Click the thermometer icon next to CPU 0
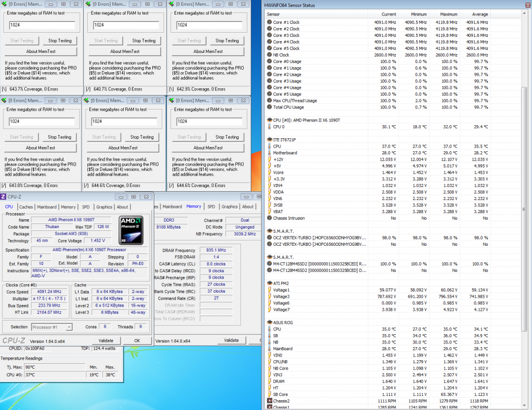This screenshot has height=410, width=532. 269,127
